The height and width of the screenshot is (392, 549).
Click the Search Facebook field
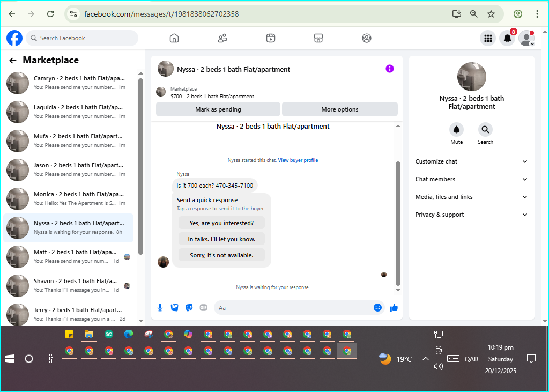click(82, 38)
